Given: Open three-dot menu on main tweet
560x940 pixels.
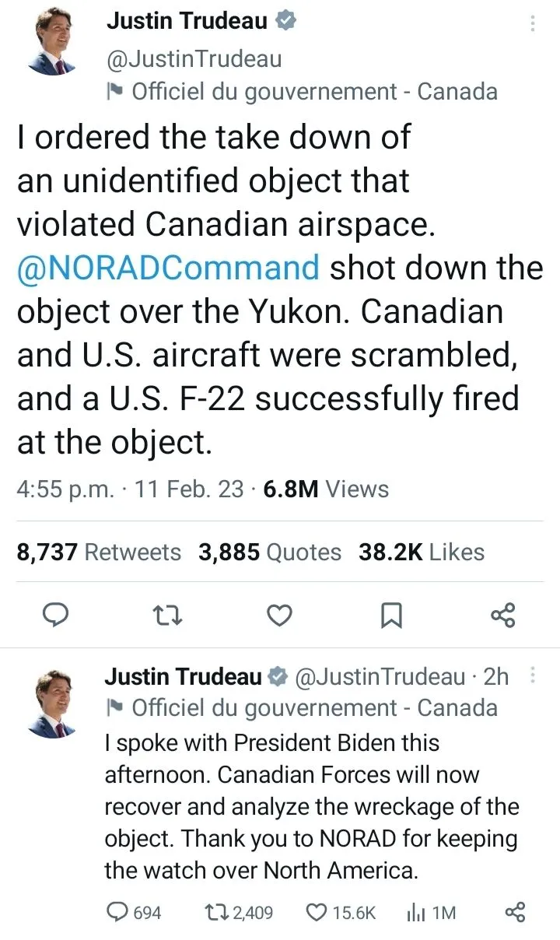Looking at the screenshot, I should (533, 23).
